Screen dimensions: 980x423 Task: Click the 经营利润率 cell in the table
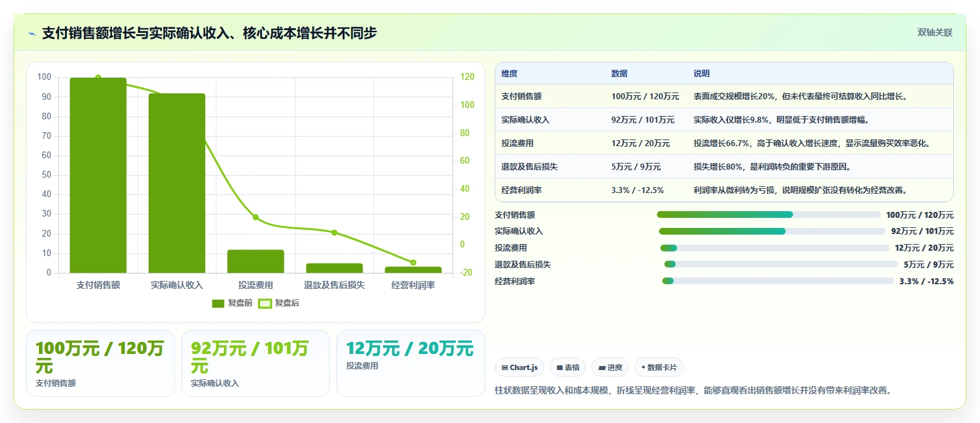click(x=522, y=190)
